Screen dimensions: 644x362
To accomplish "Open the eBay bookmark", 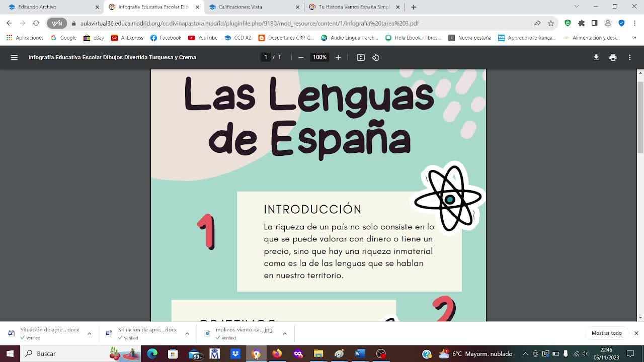I will (94, 38).
